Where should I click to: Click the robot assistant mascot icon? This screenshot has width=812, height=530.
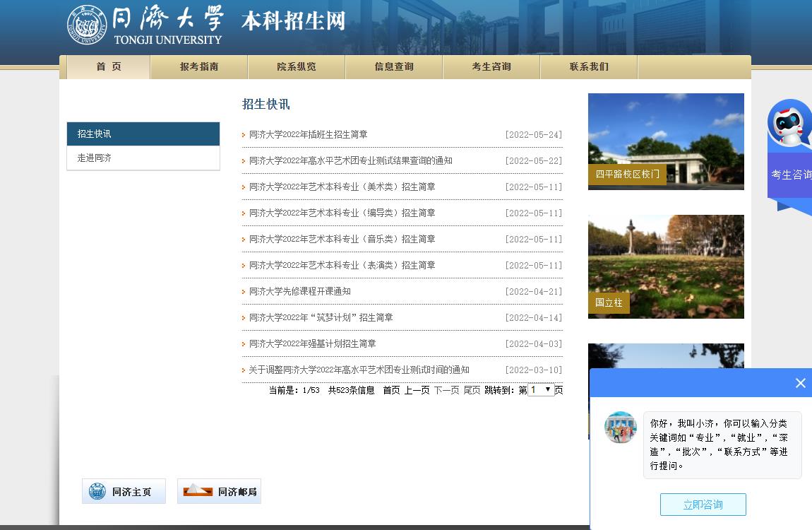pos(789,124)
